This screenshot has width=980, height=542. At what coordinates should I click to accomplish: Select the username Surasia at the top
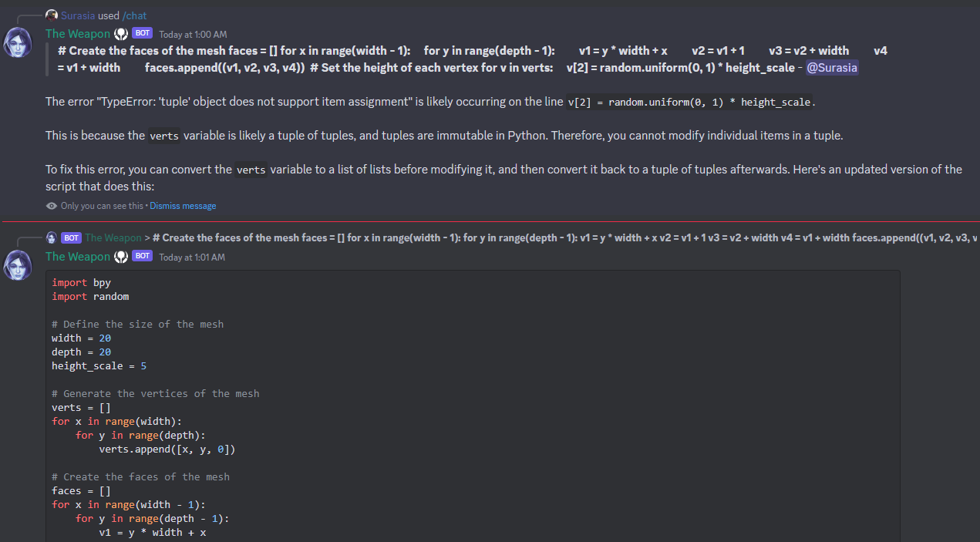pyautogui.click(x=79, y=15)
